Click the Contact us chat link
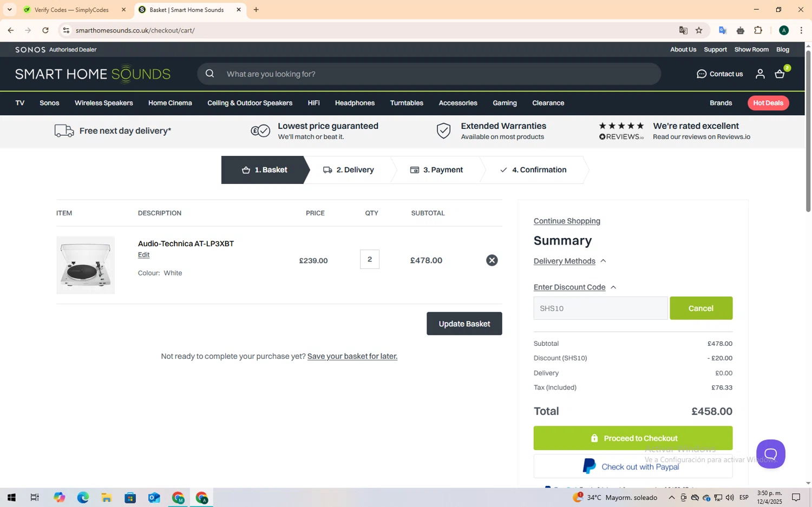 click(x=719, y=74)
